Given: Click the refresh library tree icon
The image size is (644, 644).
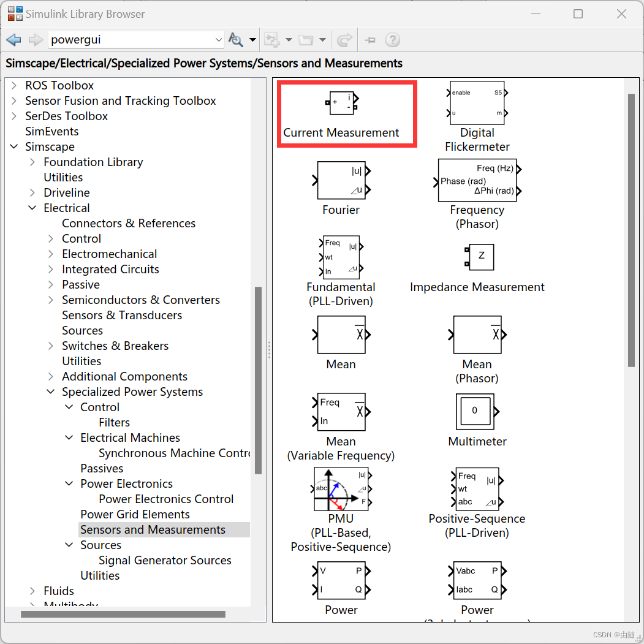Looking at the screenshot, I should [x=344, y=40].
